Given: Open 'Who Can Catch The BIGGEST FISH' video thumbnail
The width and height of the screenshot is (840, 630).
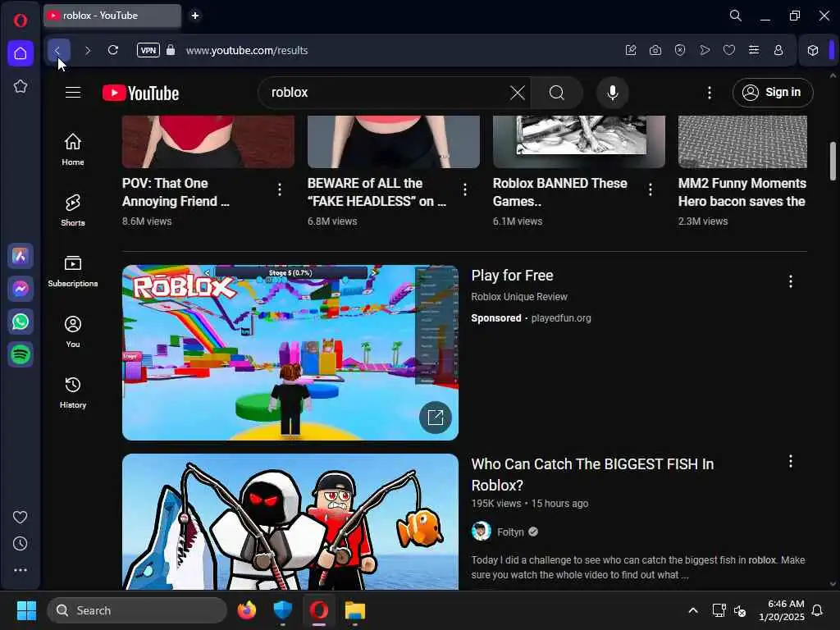Looking at the screenshot, I should [290, 522].
